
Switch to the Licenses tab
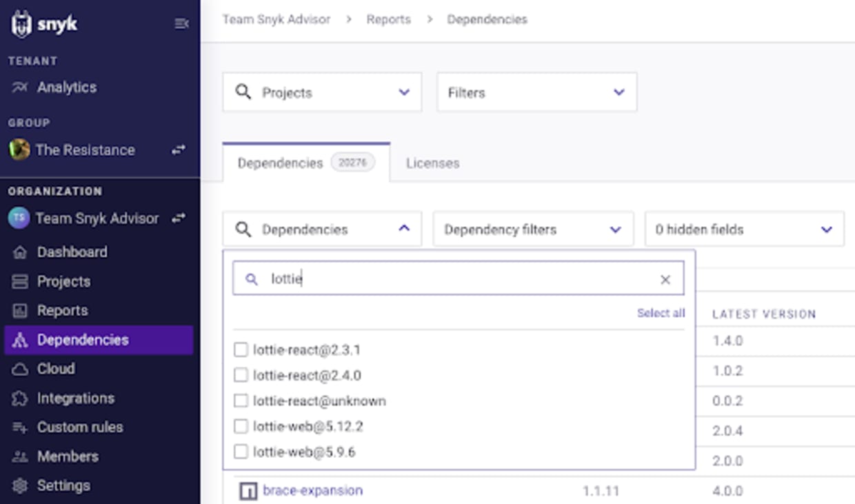432,163
